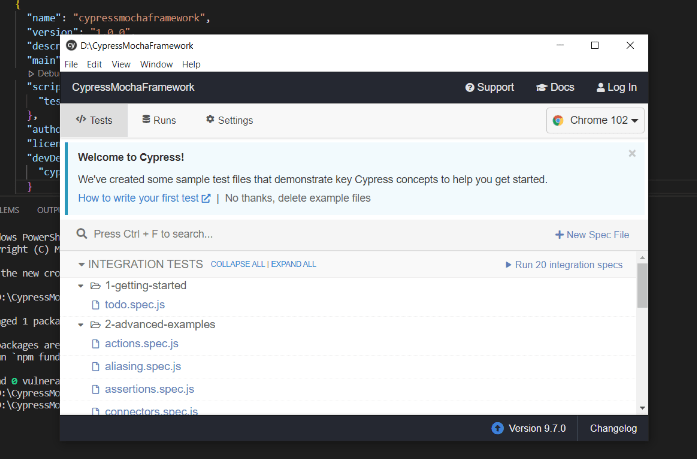Click the 2-advanced-examples folder icon

point(95,325)
